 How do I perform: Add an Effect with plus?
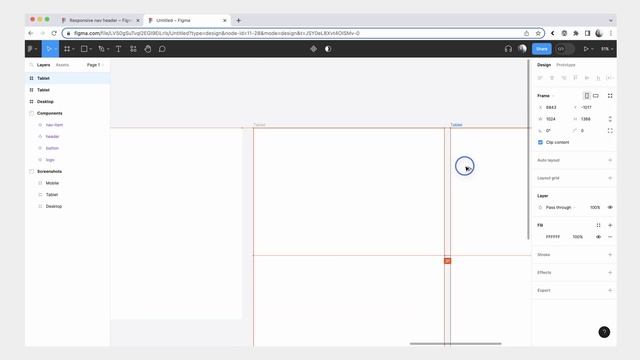point(610,273)
